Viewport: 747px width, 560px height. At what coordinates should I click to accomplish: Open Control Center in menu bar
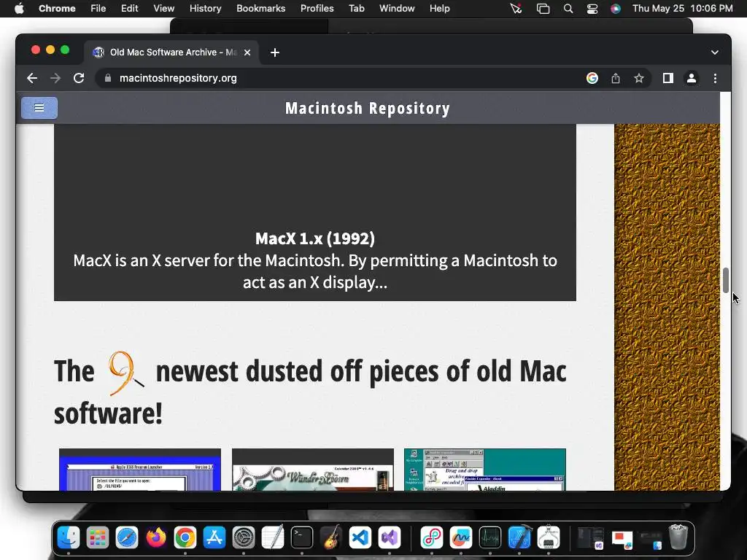[x=592, y=9]
